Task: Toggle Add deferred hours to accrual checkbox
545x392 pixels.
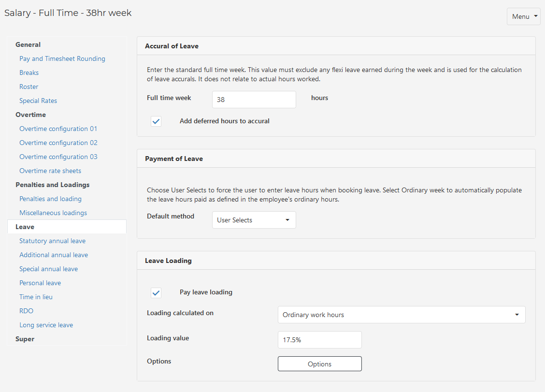Action: click(x=156, y=121)
